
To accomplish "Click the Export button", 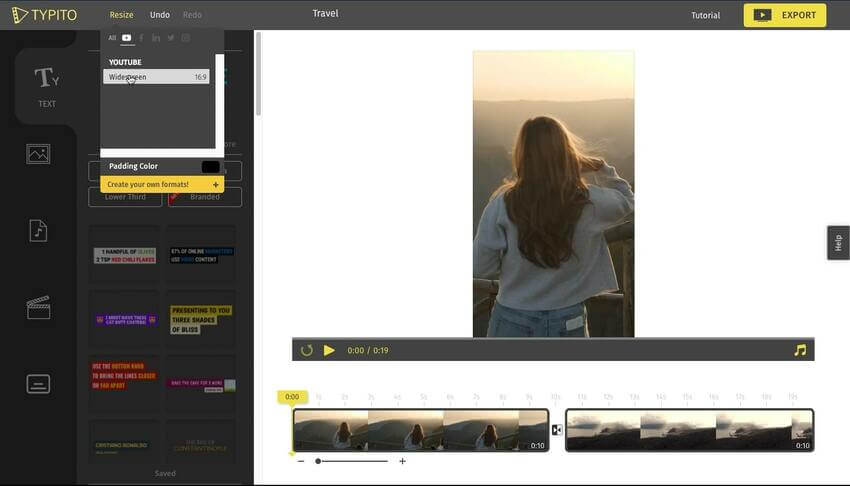I will click(785, 15).
